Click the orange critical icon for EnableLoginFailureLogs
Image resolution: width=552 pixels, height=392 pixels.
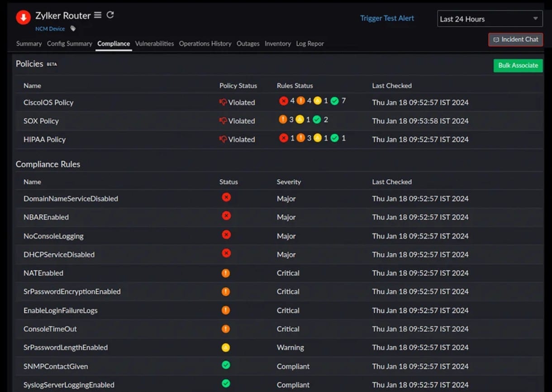click(x=226, y=310)
